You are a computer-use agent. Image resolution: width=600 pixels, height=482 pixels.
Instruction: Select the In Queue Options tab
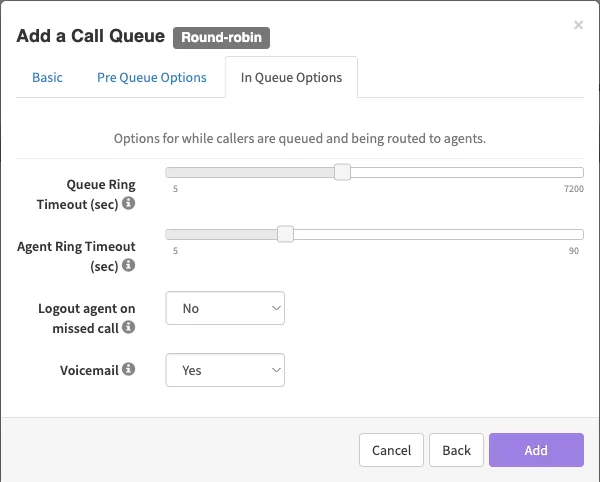coord(292,78)
